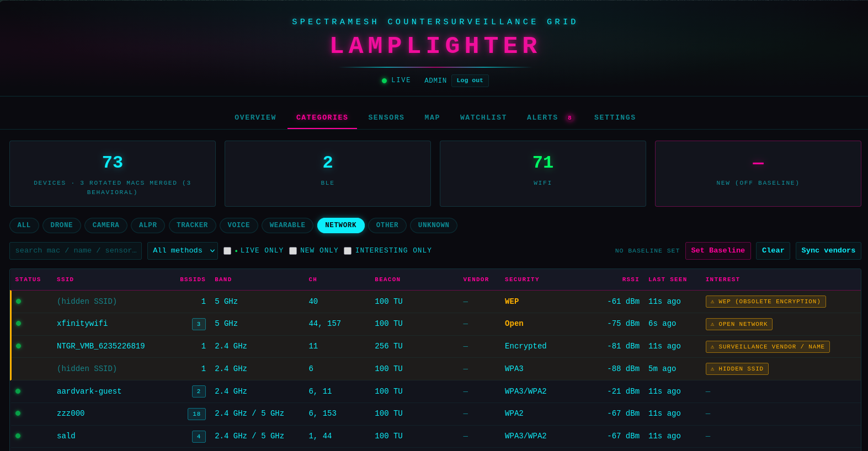The height and width of the screenshot is (451, 868).
Task: Click the BSSID count badge for xfinitywifi
Action: pos(199,324)
